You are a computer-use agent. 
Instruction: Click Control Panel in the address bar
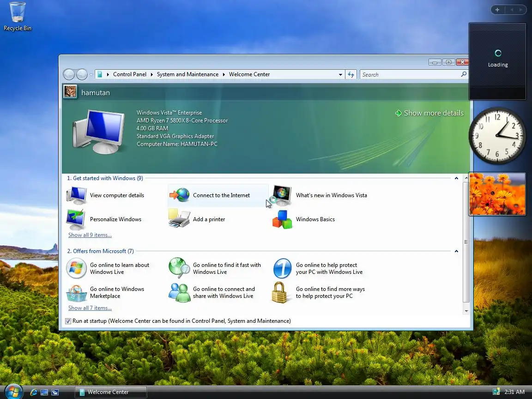click(130, 74)
